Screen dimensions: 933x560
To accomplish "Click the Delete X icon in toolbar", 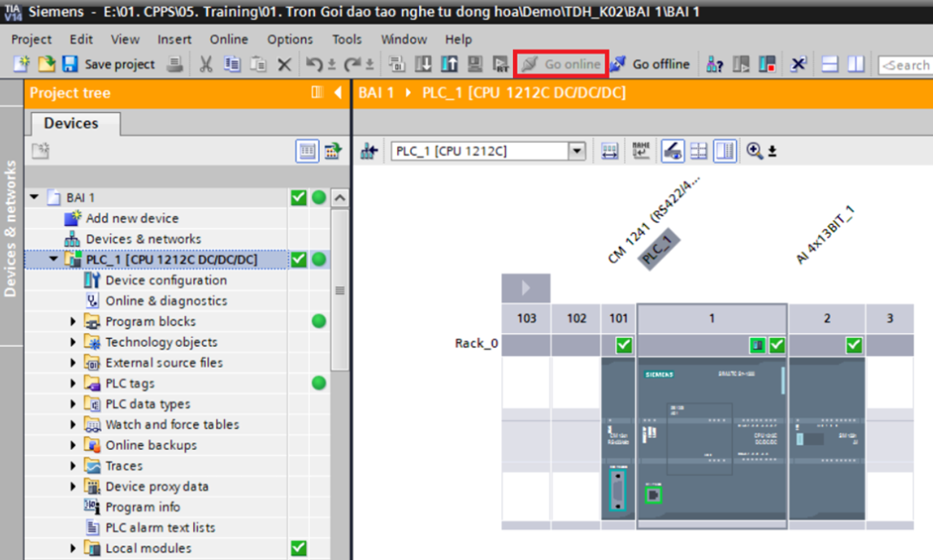I will (x=284, y=65).
